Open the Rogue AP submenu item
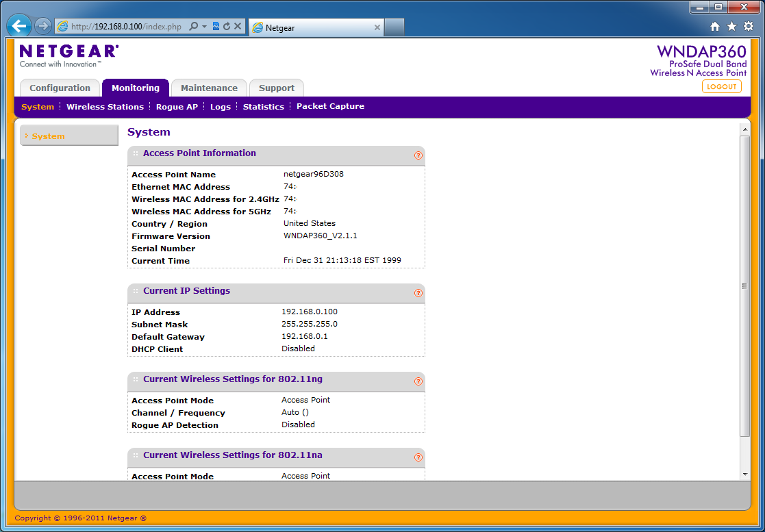Screen dimensions: 765x532 [177, 107]
